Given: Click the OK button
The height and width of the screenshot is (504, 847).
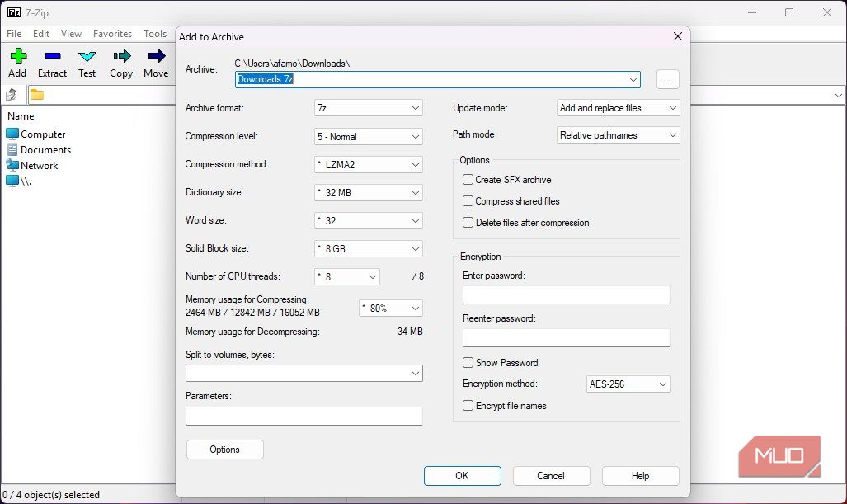Looking at the screenshot, I should [x=463, y=476].
